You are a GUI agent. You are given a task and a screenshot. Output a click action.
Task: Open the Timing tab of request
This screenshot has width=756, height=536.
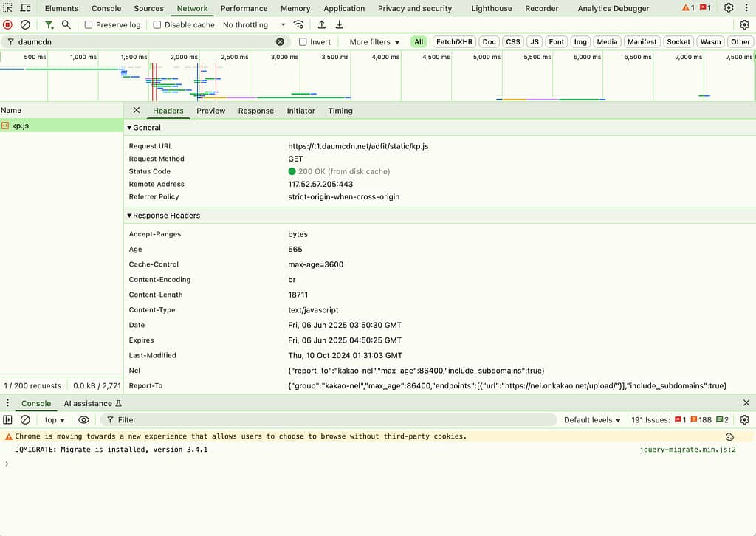pos(340,111)
